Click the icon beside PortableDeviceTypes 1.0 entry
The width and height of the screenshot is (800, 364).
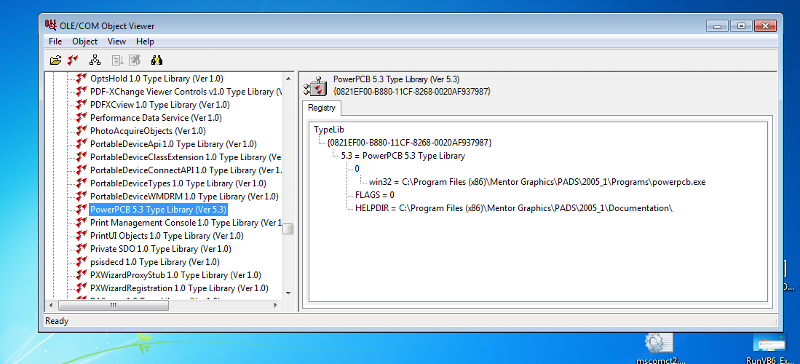(81, 183)
